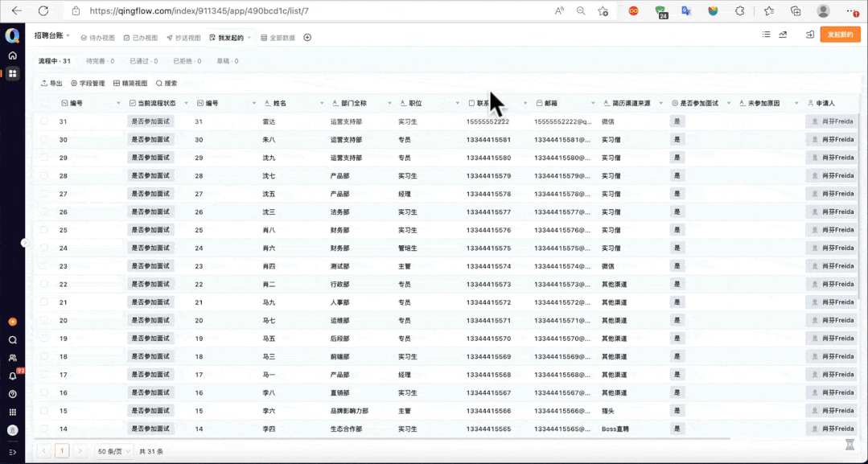Select all rows via header checkbox
This screenshot has width=868, height=464.
point(44,103)
